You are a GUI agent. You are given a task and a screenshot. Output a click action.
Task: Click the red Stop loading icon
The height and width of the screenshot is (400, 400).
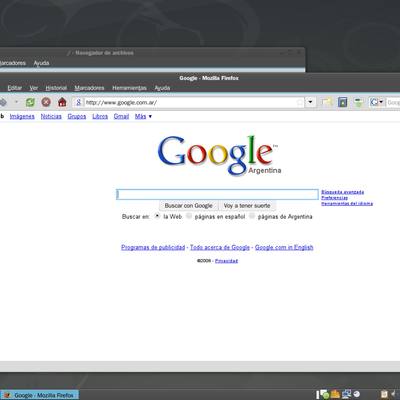click(46, 102)
